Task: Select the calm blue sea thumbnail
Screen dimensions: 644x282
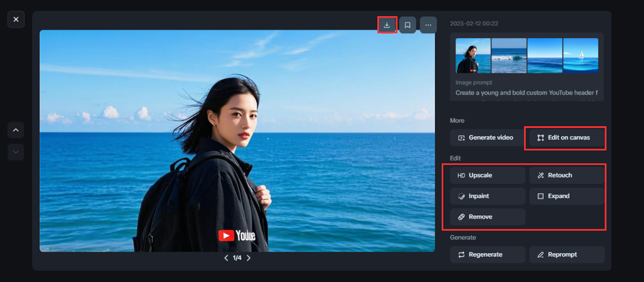Action: tap(545, 56)
